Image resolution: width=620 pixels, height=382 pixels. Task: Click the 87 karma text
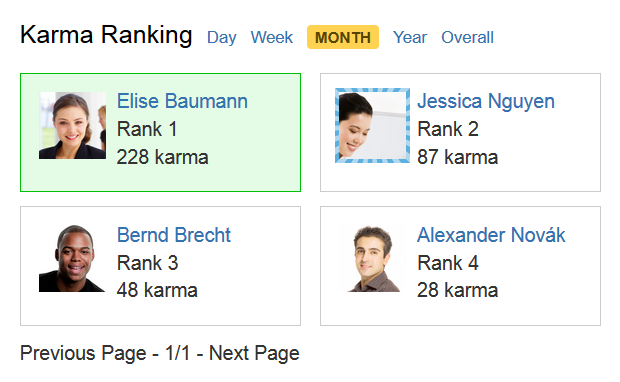pos(457,157)
